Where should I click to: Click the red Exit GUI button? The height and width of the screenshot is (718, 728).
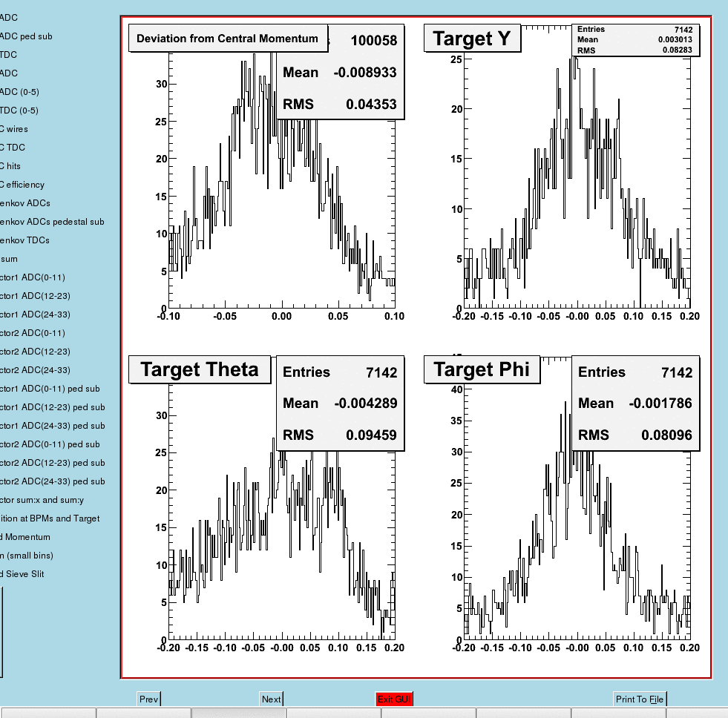click(394, 699)
